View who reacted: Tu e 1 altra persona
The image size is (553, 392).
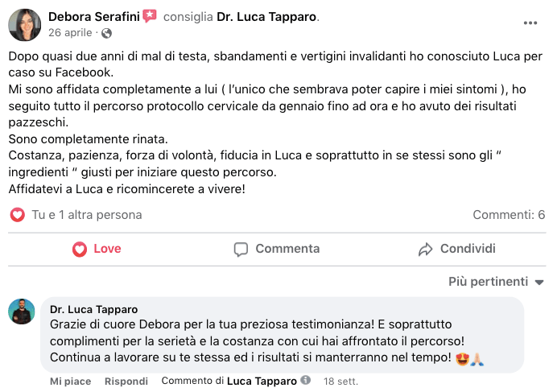86,215
